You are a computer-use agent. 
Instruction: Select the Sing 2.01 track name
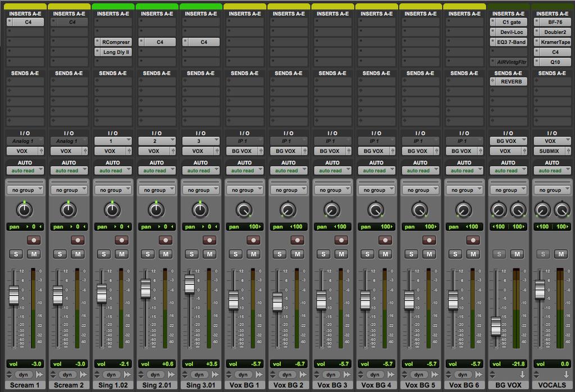(157, 385)
